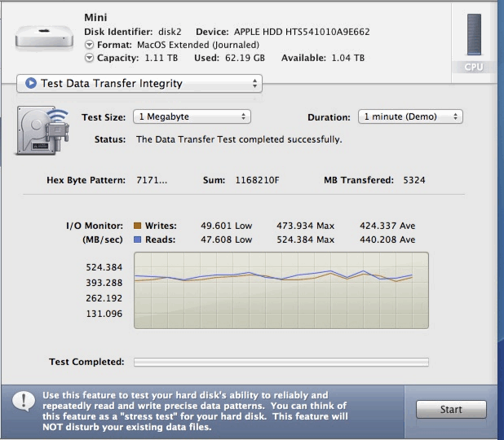Click the Reads 440.208 Ave value
Screen dimensions: 504x440
point(387,240)
